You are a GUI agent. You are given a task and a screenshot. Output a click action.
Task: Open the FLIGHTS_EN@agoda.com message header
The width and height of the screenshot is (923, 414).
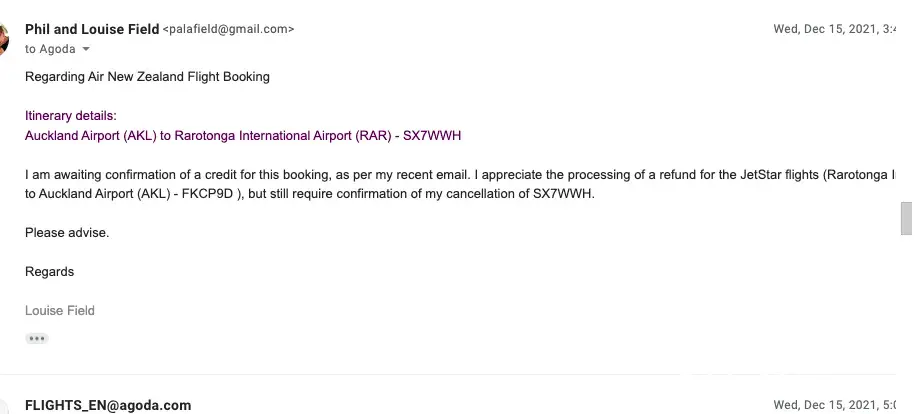[x=108, y=405]
